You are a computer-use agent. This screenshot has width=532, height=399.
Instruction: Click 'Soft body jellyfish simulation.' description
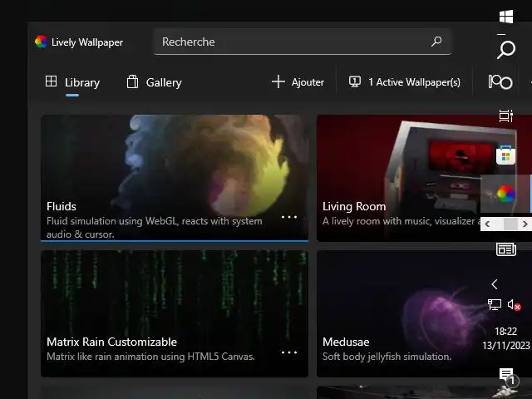click(x=387, y=357)
